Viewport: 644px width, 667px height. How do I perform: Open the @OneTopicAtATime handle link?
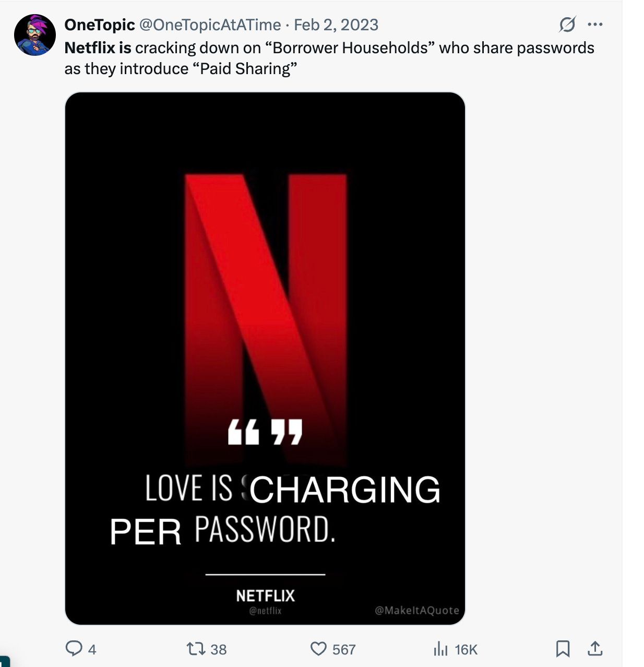tap(210, 25)
